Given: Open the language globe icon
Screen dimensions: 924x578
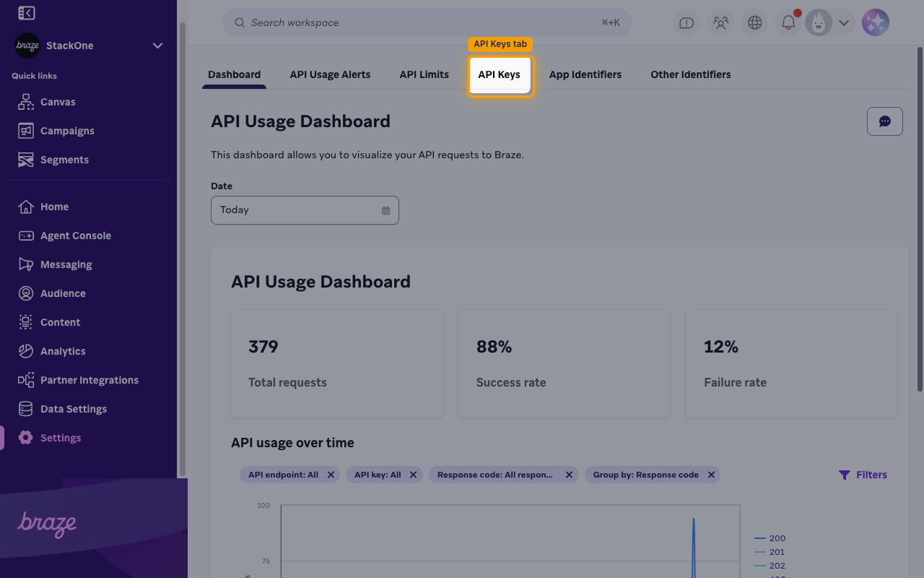Looking at the screenshot, I should [x=754, y=23].
